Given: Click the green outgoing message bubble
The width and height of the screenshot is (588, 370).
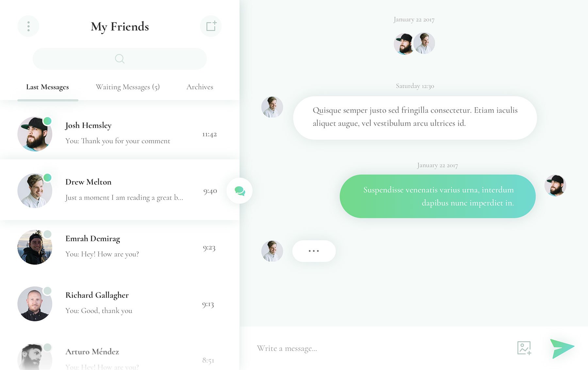Looking at the screenshot, I should coord(437,196).
